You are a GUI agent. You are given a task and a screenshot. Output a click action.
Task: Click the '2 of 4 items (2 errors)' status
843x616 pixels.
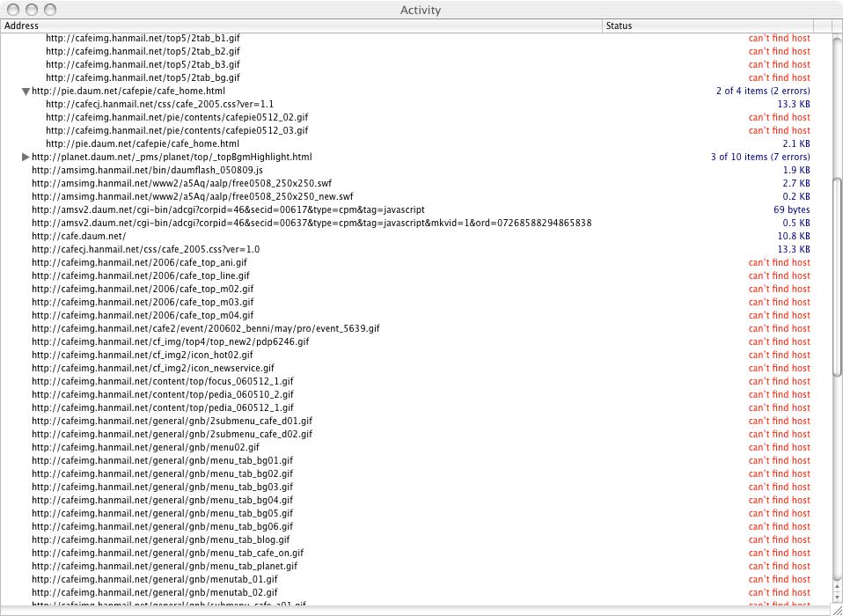point(763,92)
